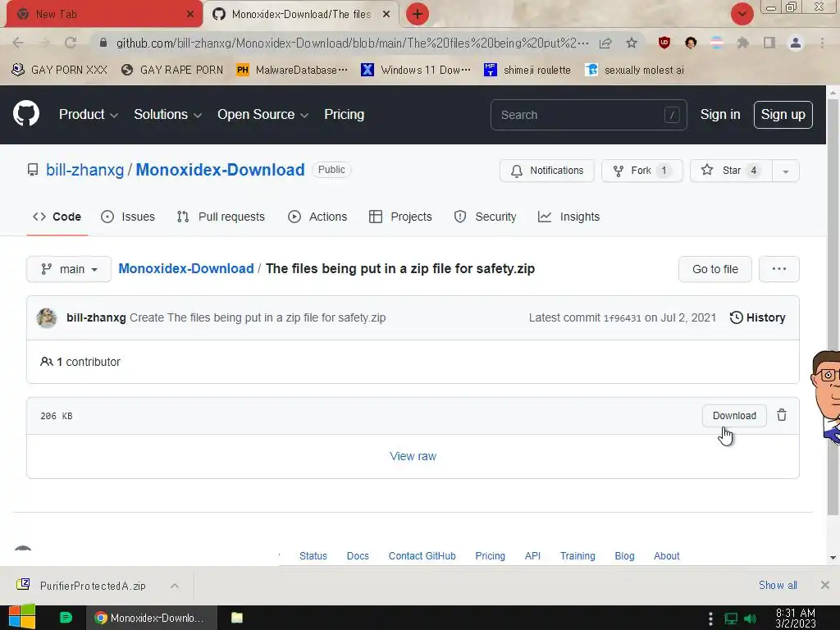Click the browser address bar URL

pos(352,43)
